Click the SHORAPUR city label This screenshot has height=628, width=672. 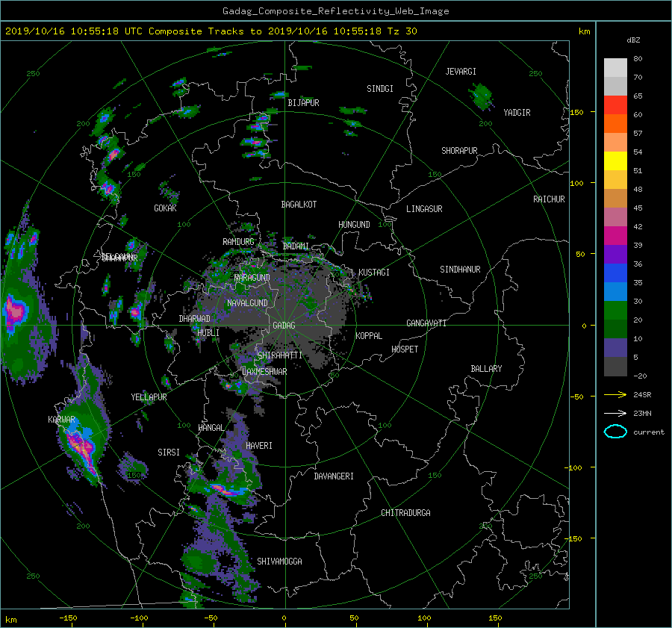tap(459, 151)
